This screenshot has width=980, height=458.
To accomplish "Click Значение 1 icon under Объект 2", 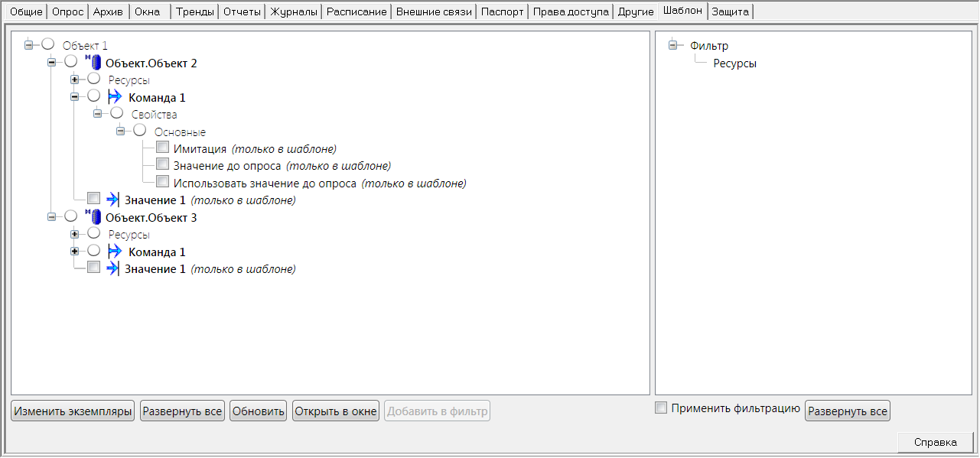I will click(112, 200).
